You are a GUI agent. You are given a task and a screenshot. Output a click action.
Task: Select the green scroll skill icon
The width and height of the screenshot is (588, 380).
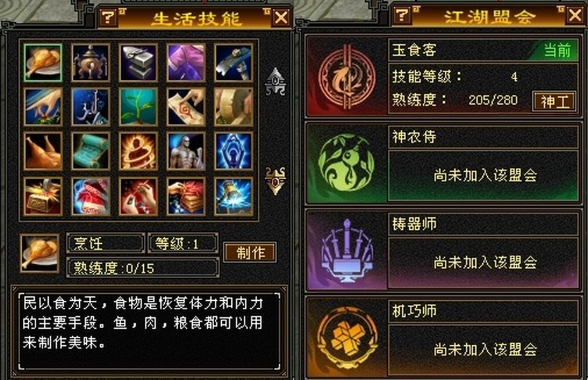[x=91, y=151]
